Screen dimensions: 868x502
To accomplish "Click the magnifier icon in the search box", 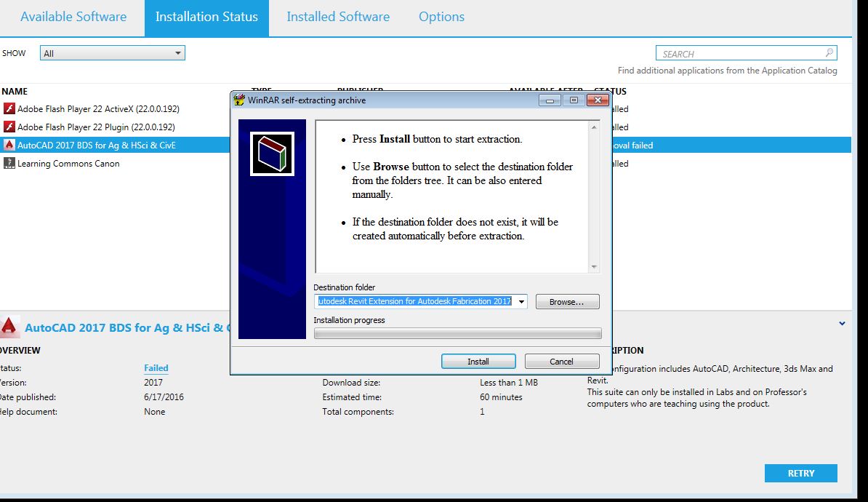I will click(x=829, y=52).
